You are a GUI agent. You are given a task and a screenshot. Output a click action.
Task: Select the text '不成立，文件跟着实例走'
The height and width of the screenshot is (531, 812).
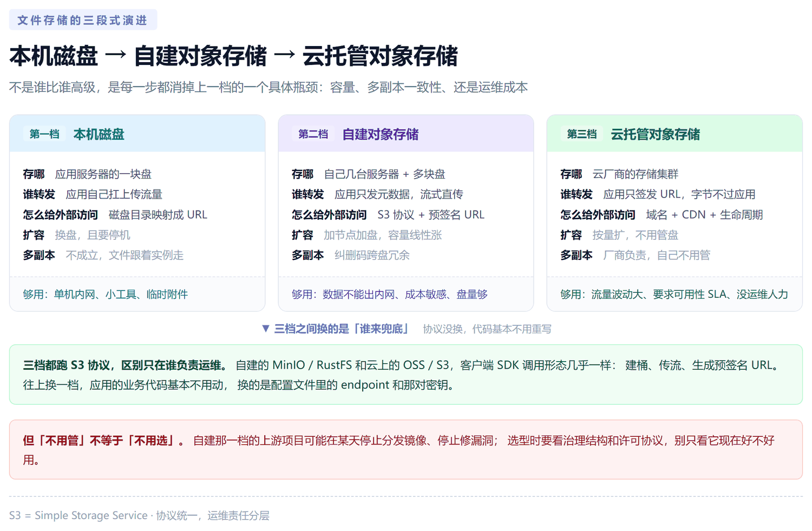coord(125,255)
